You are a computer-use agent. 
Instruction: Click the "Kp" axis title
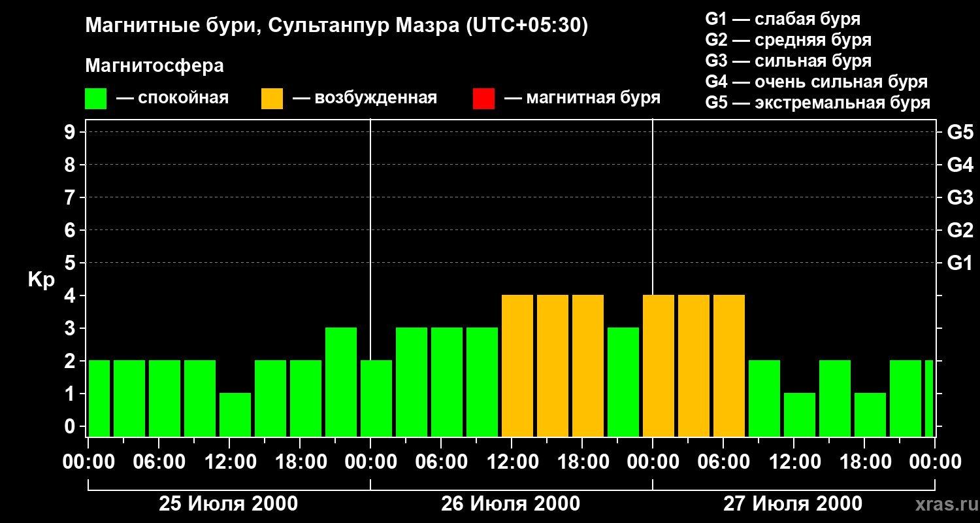[x=41, y=279]
